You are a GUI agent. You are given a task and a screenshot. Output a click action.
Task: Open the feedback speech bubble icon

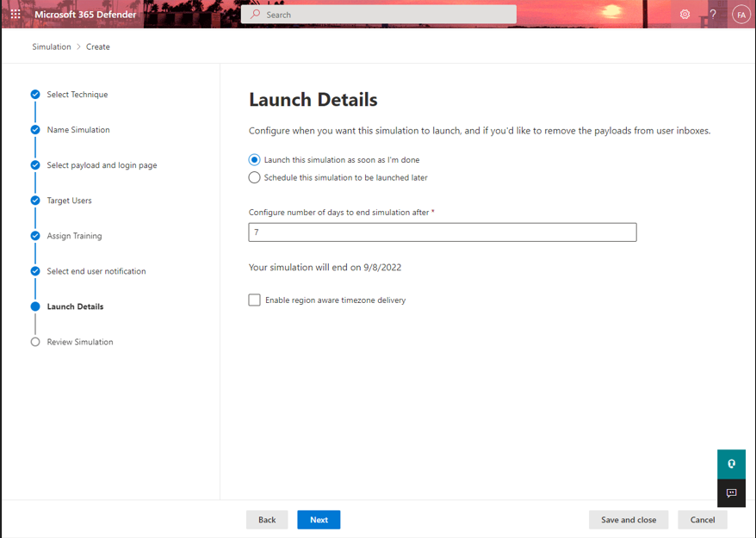coord(731,493)
